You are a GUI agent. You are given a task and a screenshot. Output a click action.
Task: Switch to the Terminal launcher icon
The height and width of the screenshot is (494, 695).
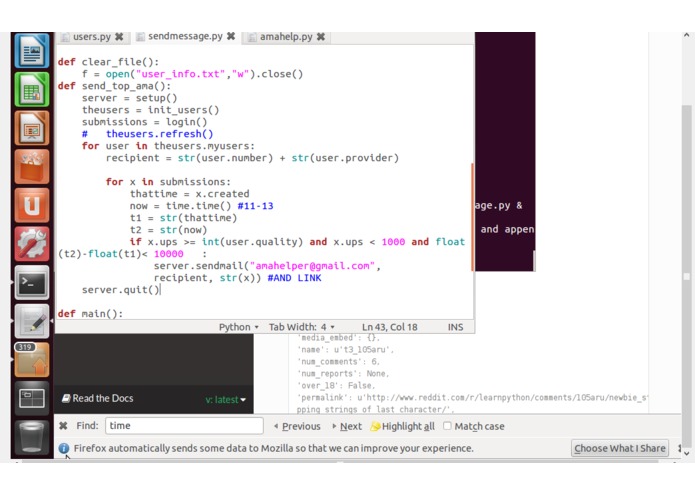pyautogui.click(x=32, y=282)
